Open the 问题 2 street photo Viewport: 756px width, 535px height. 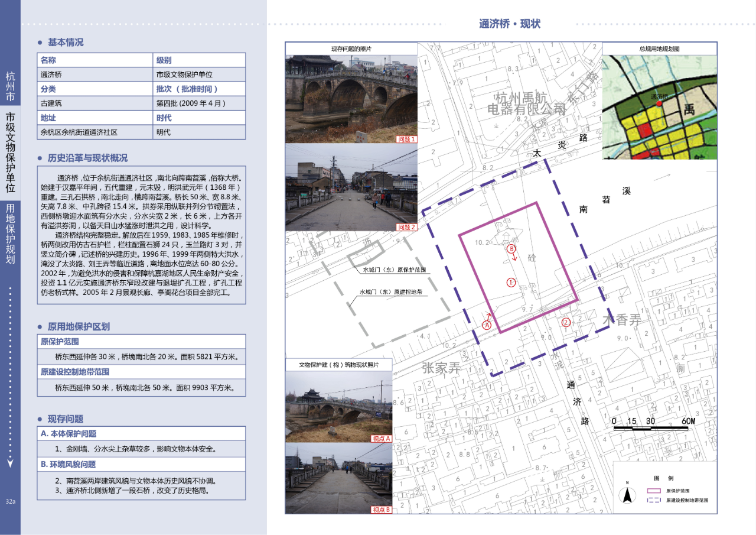click(x=351, y=187)
